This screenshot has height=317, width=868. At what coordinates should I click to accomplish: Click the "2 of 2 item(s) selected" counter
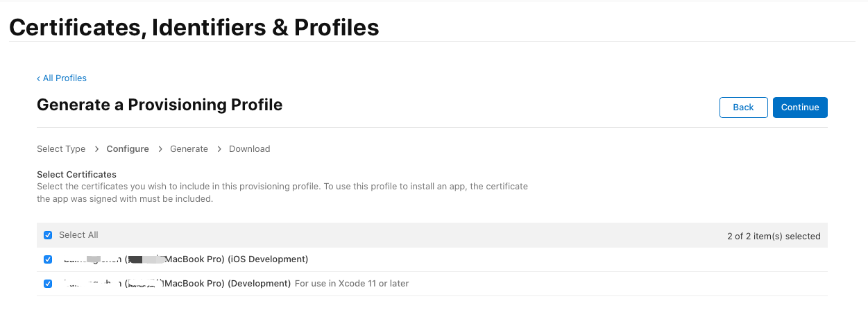pyautogui.click(x=773, y=237)
